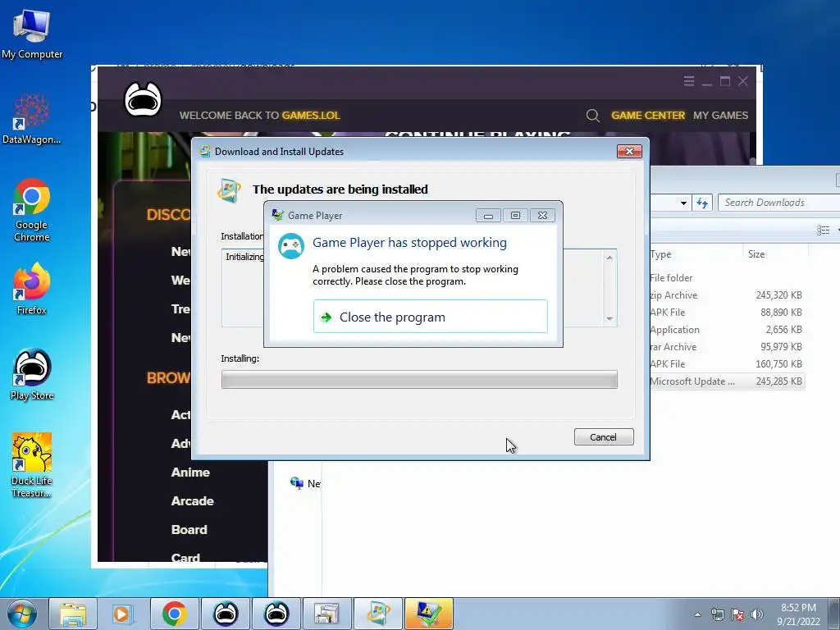Open Duck Life Treasure desktop shortcut

pos(32,465)
